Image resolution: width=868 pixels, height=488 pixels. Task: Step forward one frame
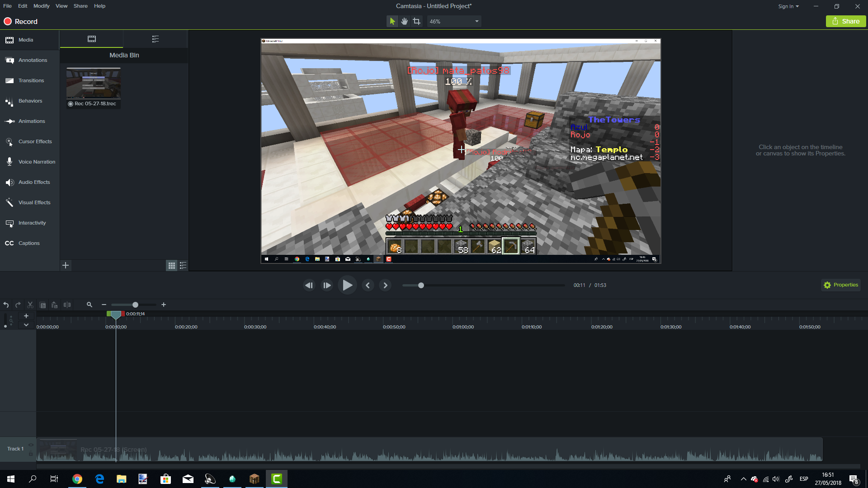[327, 285]
